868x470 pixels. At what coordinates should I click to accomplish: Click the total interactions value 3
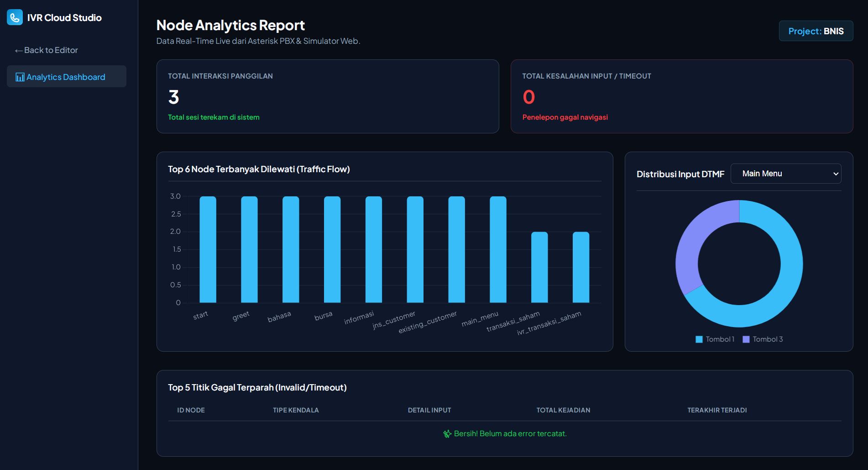174,97
